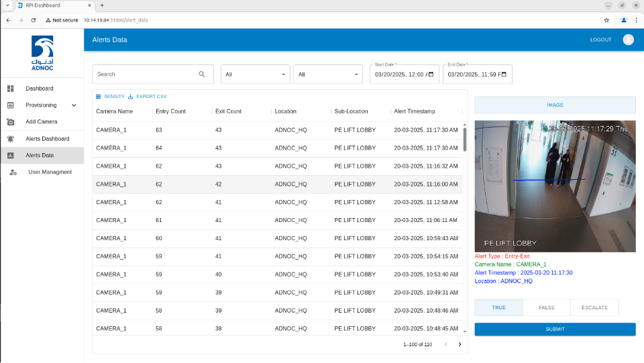Sort by the Entry Count column header
Screen dimensions: 644x363
[171, 111]
